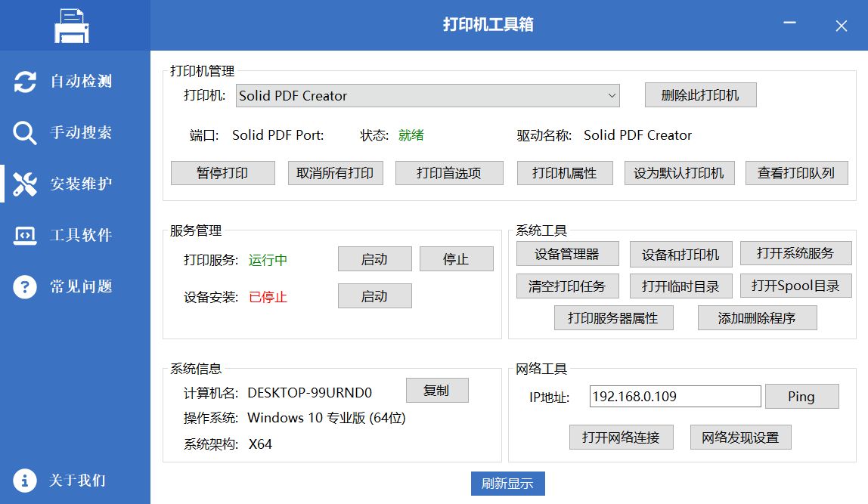Stop the print service with 停止
The image size is (868, 504).
pos(455,258)
